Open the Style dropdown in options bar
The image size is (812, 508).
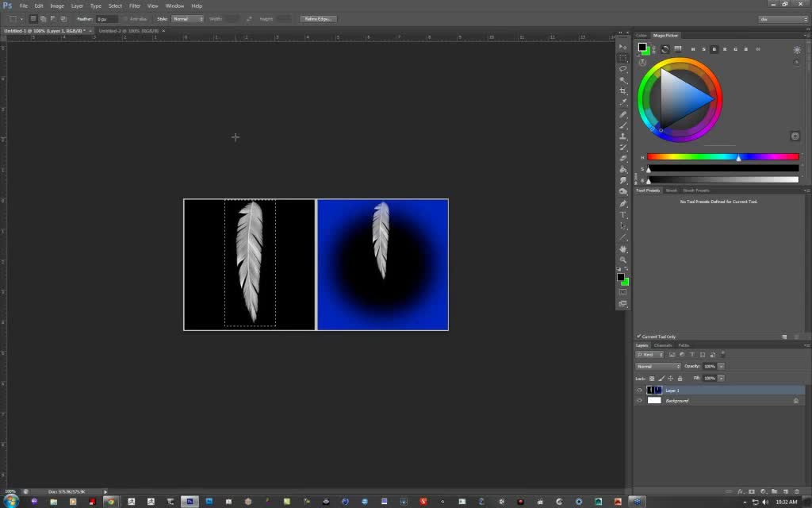(189, 18)
